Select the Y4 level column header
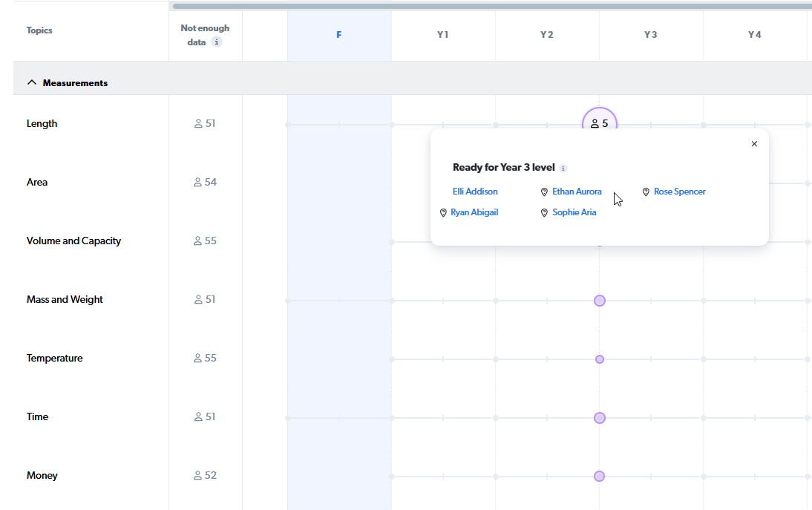 (x=755, y=35)
